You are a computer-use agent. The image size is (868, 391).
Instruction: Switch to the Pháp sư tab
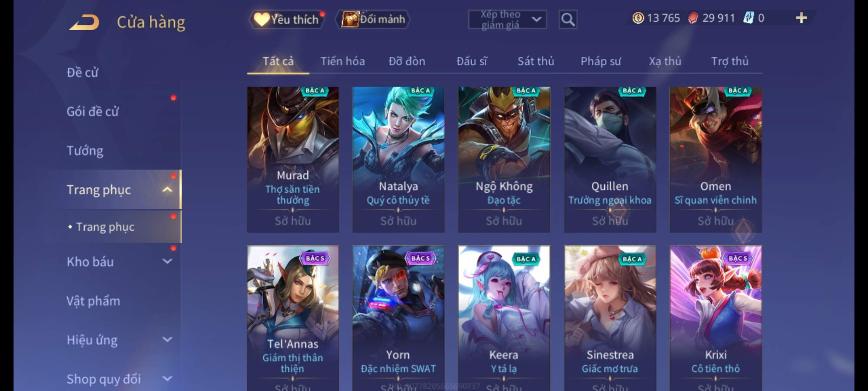click(600, 61)
